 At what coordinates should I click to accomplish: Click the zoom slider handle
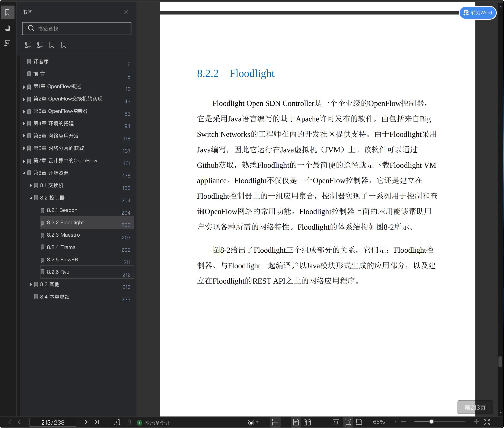[431, 422]
